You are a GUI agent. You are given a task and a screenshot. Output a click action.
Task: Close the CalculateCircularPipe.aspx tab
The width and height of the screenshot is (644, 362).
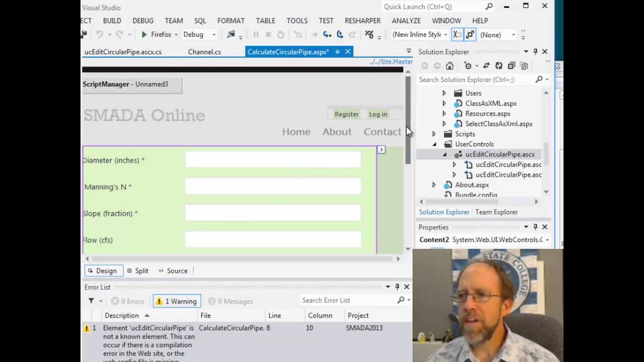click(x=348, y=52)
